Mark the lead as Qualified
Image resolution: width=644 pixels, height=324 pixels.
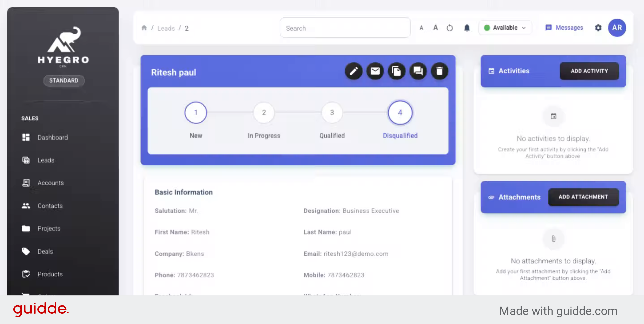tap(332, 113)
